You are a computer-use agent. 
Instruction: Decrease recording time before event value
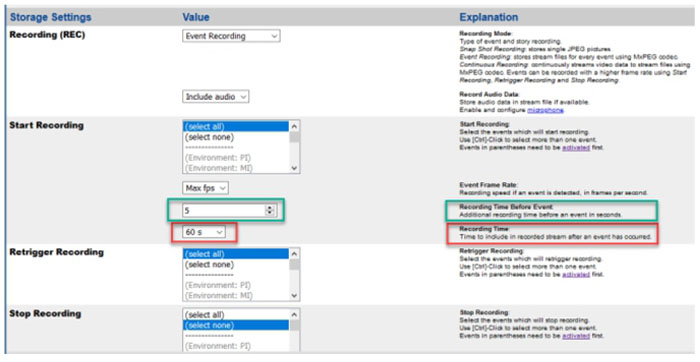pos(269,213)
